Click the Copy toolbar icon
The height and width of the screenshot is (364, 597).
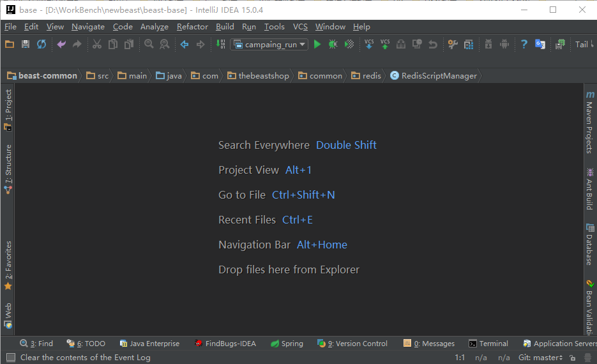pos(113,45)
